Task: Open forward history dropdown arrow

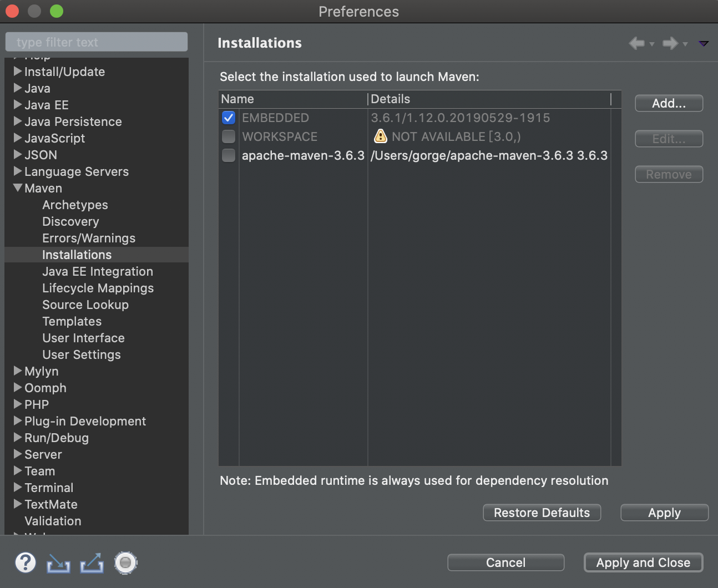Action: coord(685,44)
